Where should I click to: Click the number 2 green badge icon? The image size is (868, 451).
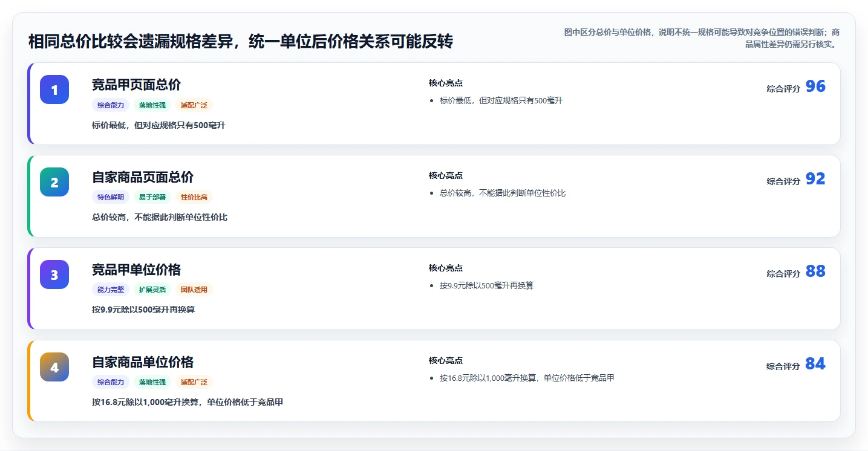pyautogui.click(x=54, y=182)
